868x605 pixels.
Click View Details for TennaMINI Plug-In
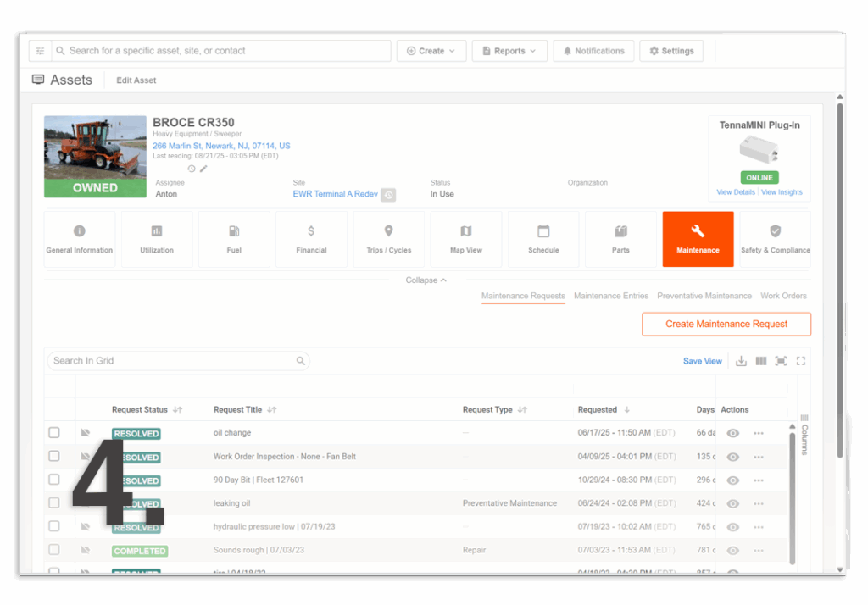(x=736, y=192)
